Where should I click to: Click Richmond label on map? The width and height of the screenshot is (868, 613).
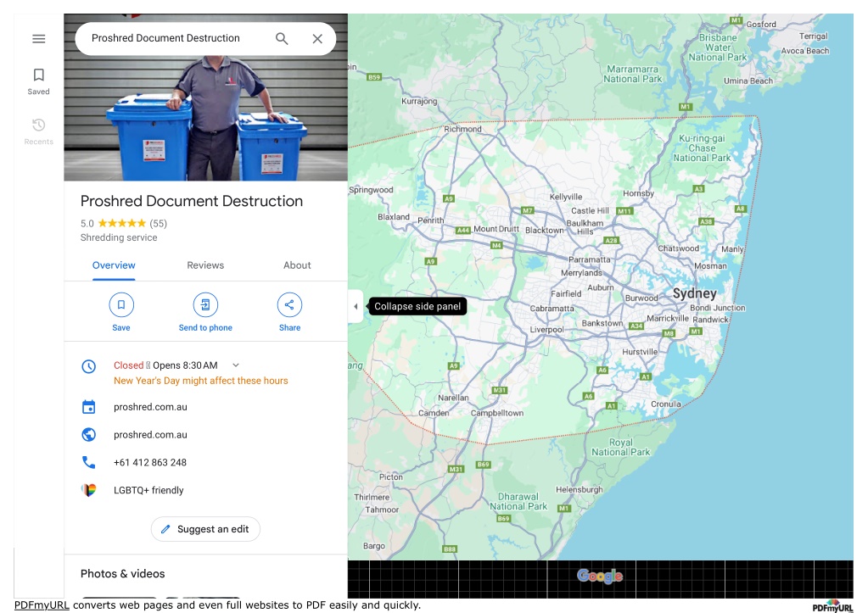(462, 129)
